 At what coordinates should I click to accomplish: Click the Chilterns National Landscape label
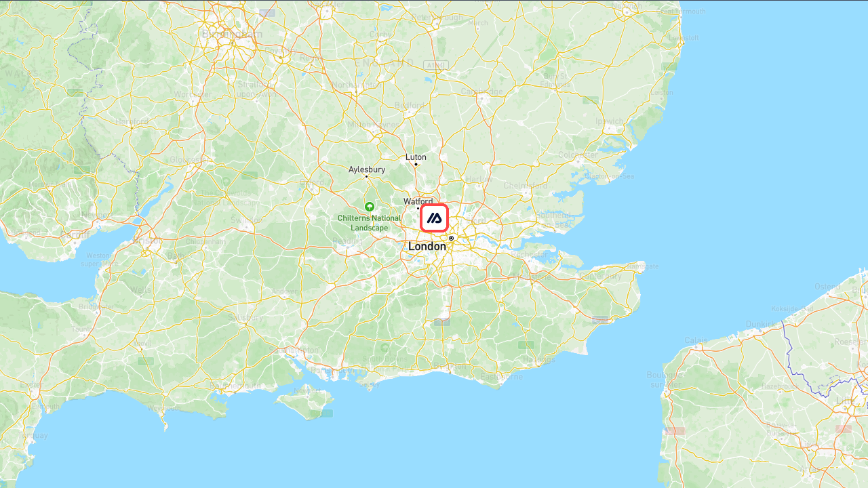coord(370,223)
